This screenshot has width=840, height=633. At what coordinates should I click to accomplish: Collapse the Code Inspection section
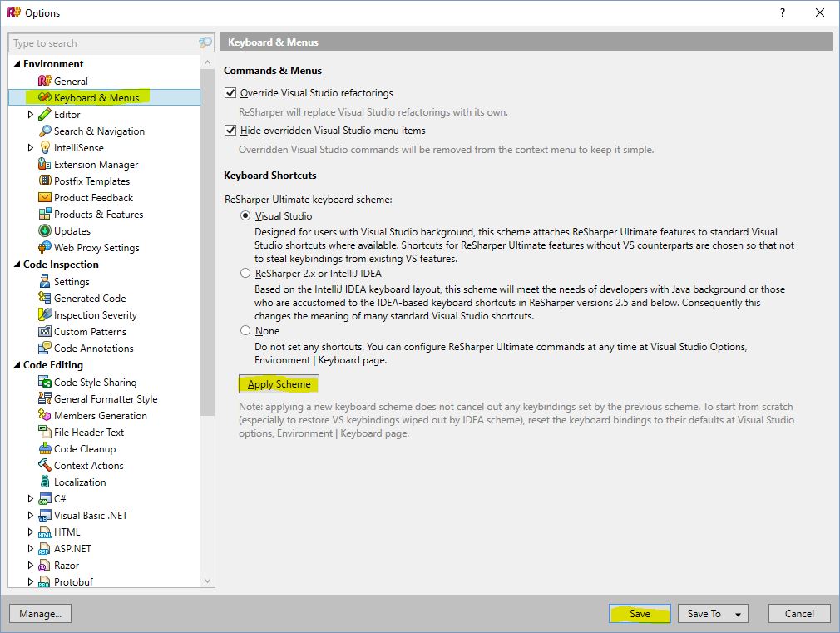17,265
